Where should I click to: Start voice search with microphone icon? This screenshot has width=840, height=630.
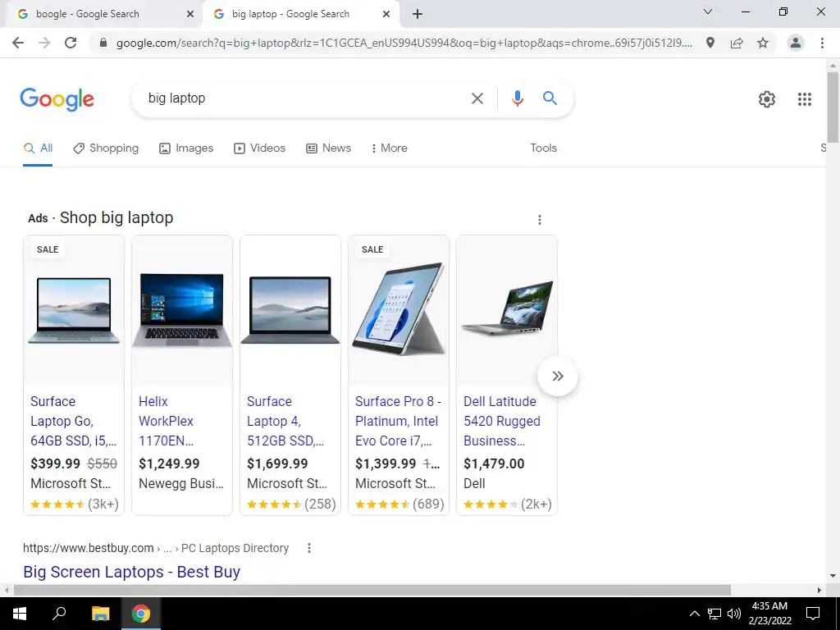click(x=517, y=98)
